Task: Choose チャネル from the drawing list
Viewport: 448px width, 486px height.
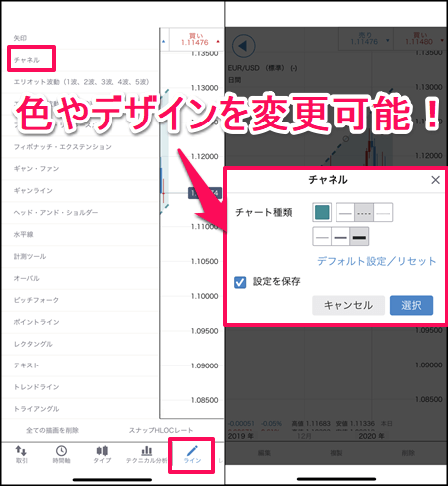Action: pyautogui.click(x=27, y=60)
